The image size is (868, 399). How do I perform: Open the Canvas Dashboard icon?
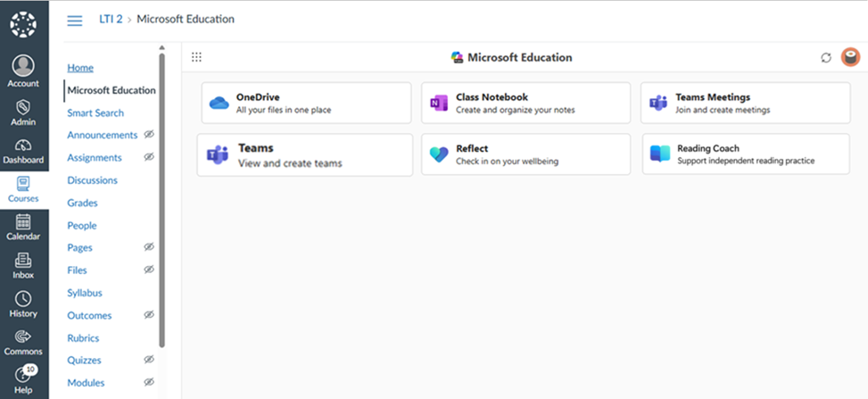tap(23, 152)
